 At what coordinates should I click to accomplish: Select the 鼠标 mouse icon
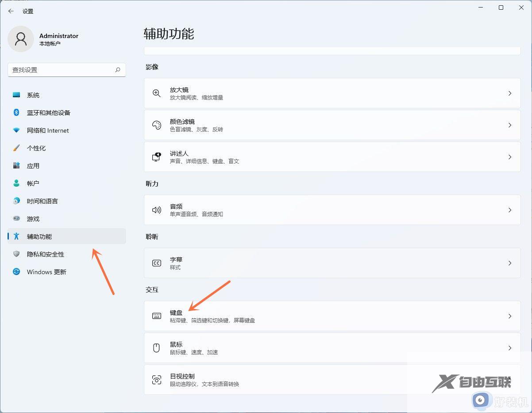coord(156,348)
